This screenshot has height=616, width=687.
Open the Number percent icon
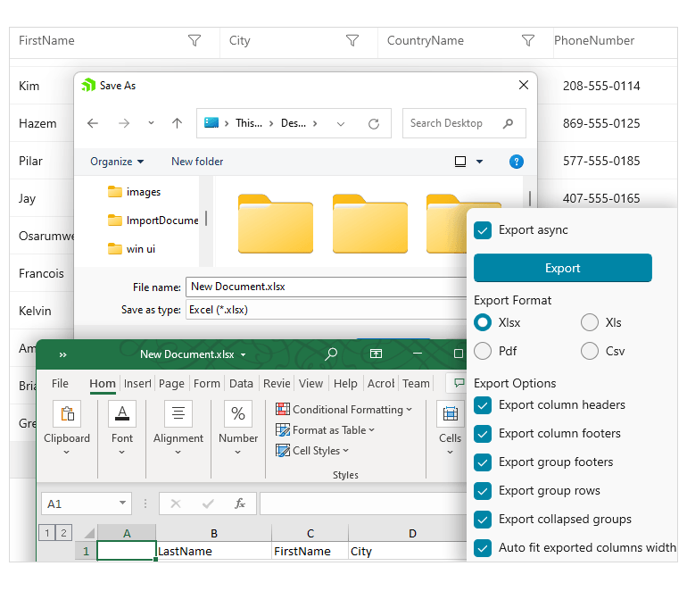coord(238,413)
